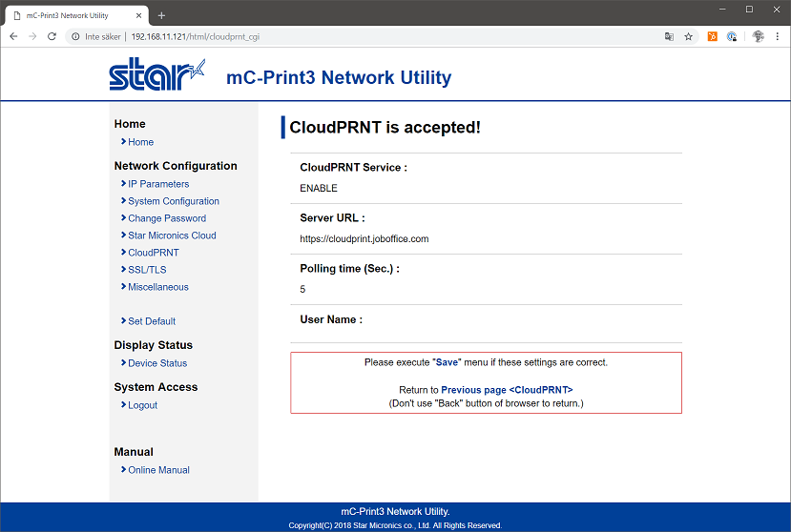Open the blue magnifier extension icon
The height and width of the screenshot is (532, 791).
(732, 36)
